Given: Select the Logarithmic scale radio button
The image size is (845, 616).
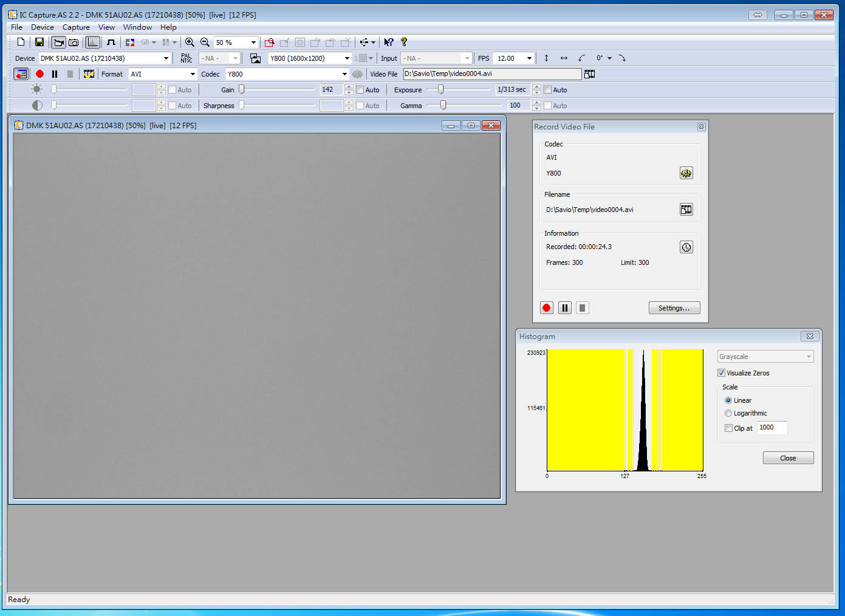Looking at the screenshot, I should tap(728, 413).
